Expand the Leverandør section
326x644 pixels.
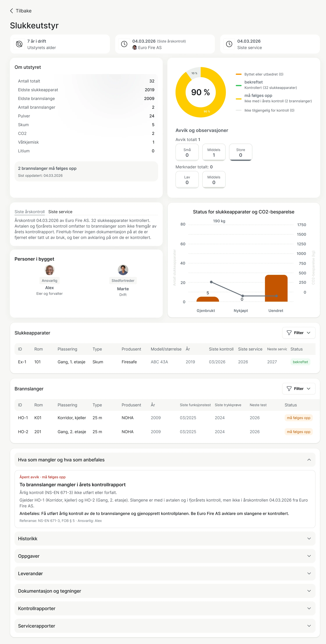[165, 573]
